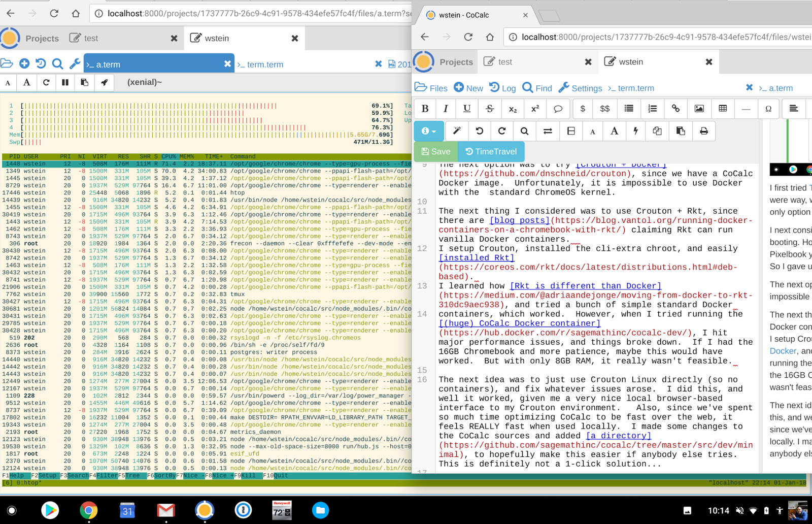Toggle italic formatting
This screenshot has height=524, width=812.
click(x=445, y=109)
